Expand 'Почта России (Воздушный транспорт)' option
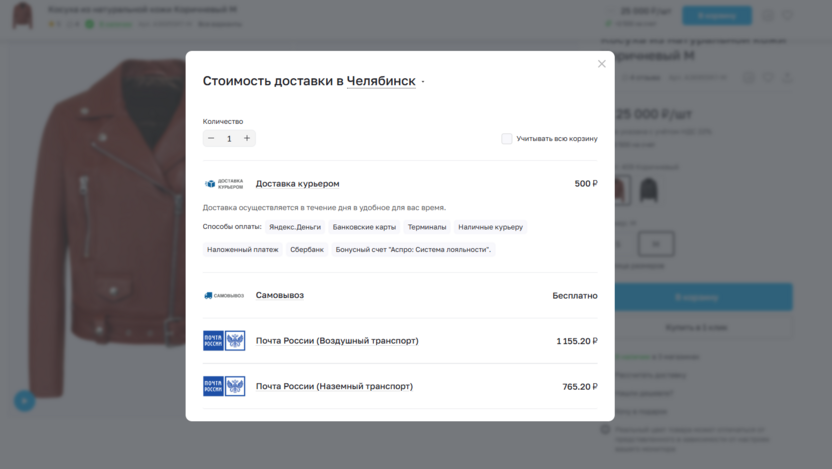The height and width of the screenshot is (469, 832). coord(337,341)
